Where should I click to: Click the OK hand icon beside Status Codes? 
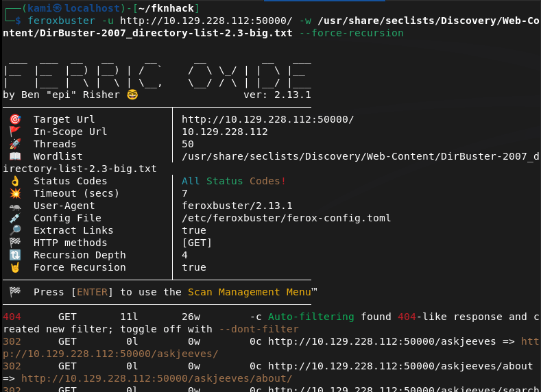click(x=15, y=181)
